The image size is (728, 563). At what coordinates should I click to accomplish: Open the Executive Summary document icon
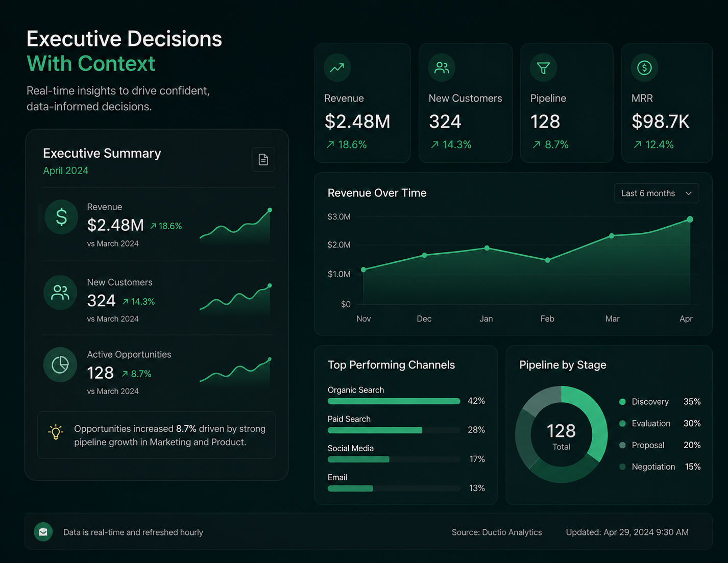[263, 160]
